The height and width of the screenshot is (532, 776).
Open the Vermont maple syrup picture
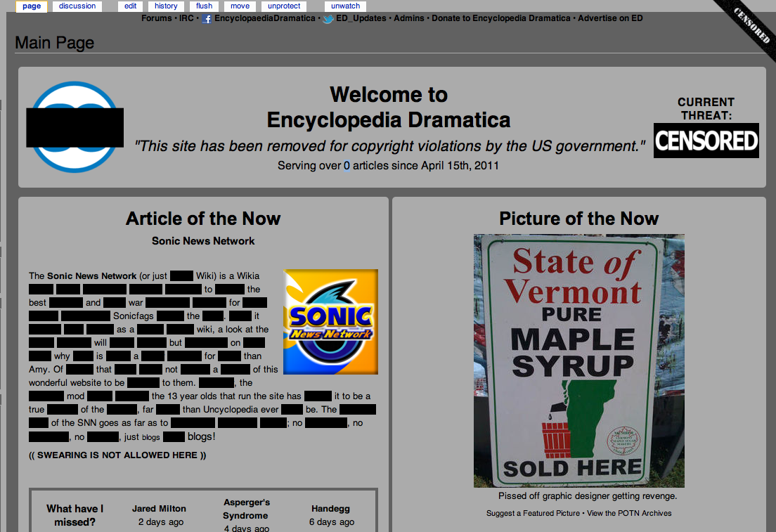point(578,361)
